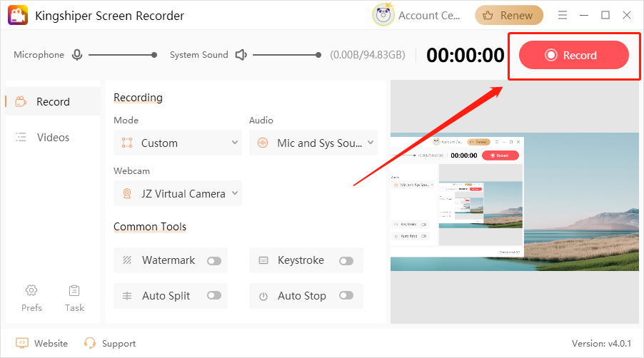Adjust the Microphone volume slider
Image resolution: width=644 pixels, height=358 pixels.
coord(122,54)
